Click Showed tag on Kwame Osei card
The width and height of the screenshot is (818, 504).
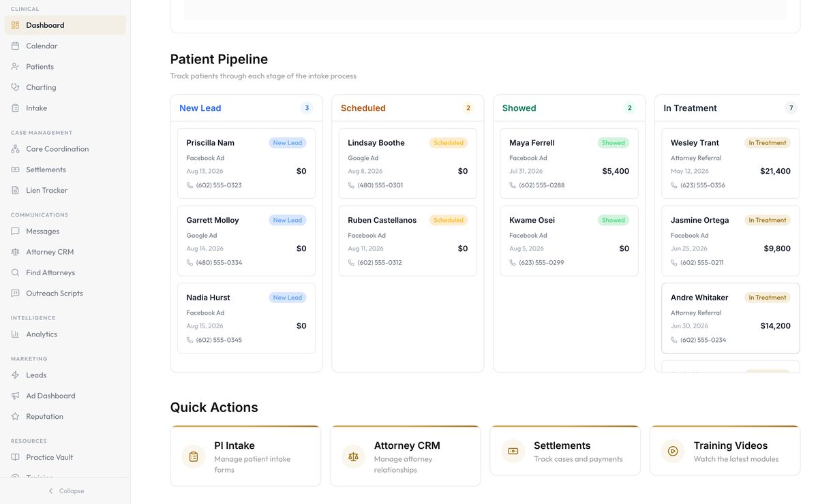[613, 220]
